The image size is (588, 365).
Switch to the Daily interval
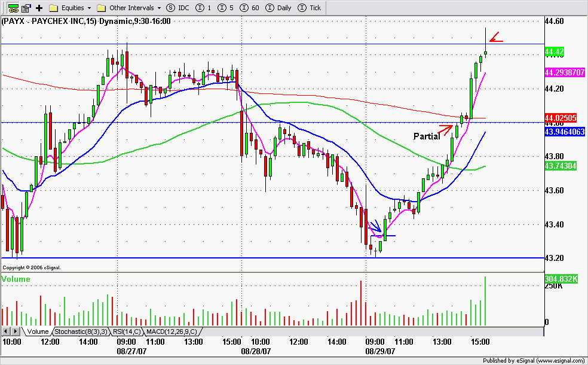coord(278,8)
